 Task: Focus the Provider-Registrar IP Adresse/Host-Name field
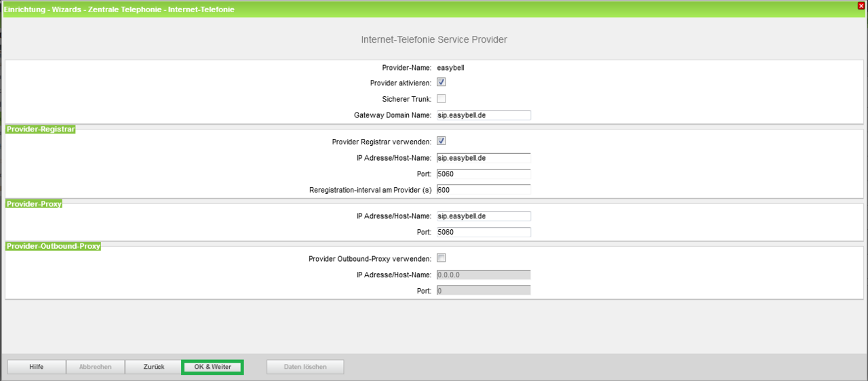pyautogui.click(x=483, y=158)
